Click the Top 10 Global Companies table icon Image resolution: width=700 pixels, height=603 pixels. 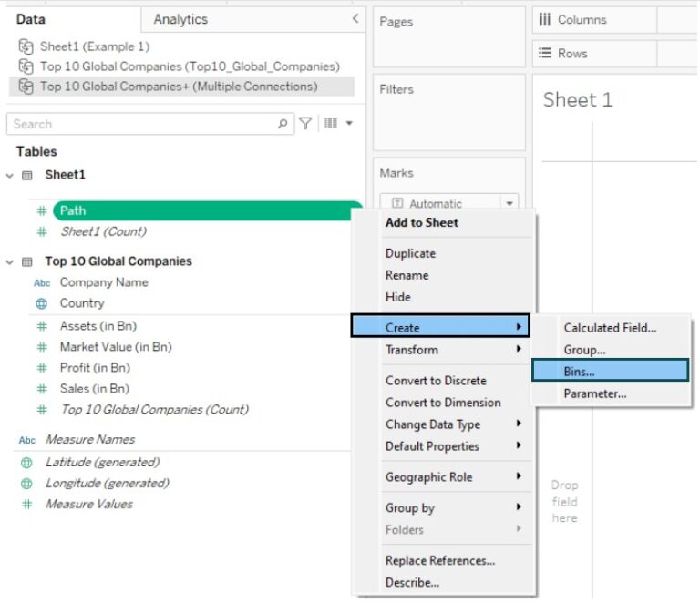pos(27,261)
